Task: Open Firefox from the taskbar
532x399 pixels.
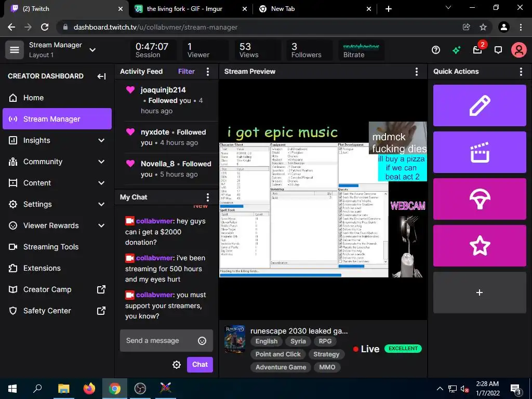Action: 89,388
